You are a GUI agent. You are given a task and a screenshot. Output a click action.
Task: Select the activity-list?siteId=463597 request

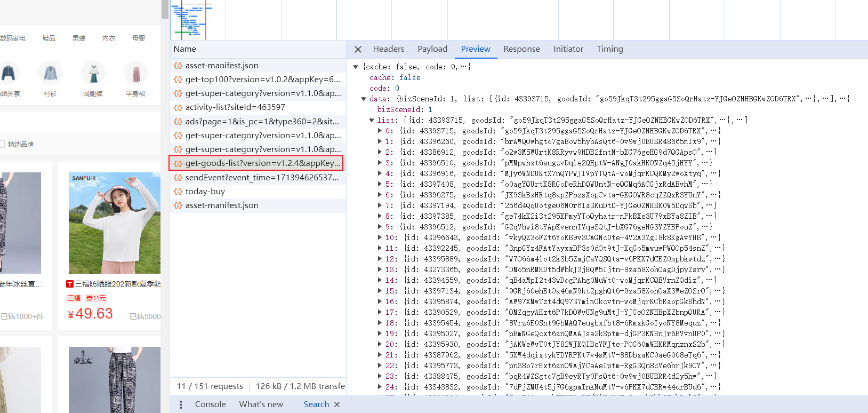pos(258,107)
